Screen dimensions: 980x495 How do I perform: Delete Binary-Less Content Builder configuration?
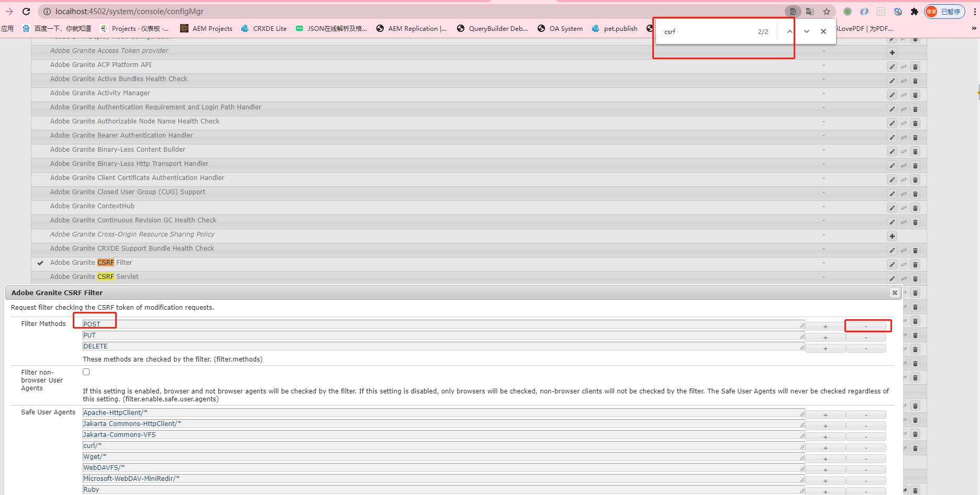coord(915,151)
